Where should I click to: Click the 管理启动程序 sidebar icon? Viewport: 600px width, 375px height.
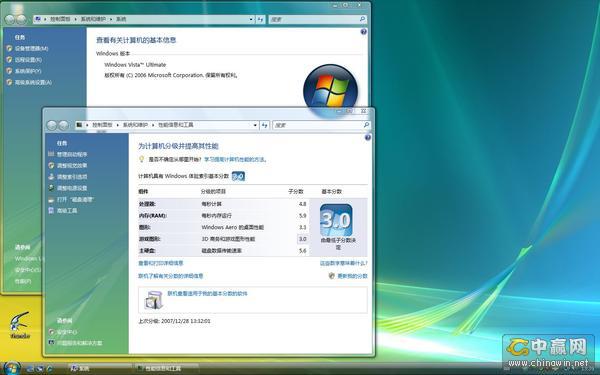[51, 154]
